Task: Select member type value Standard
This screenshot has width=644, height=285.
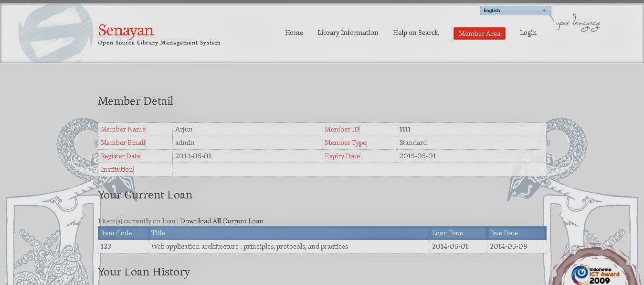Action: pos(413,142)
